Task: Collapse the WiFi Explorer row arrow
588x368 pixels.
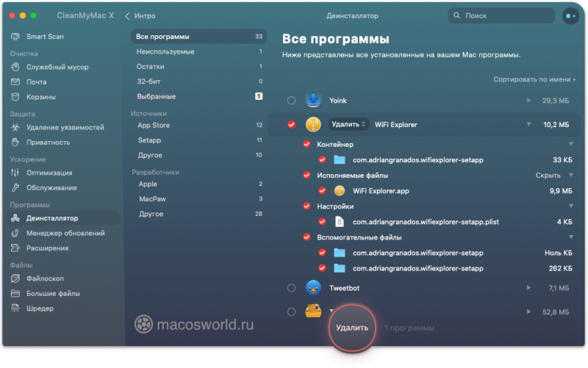Action: tap(528, 124)
